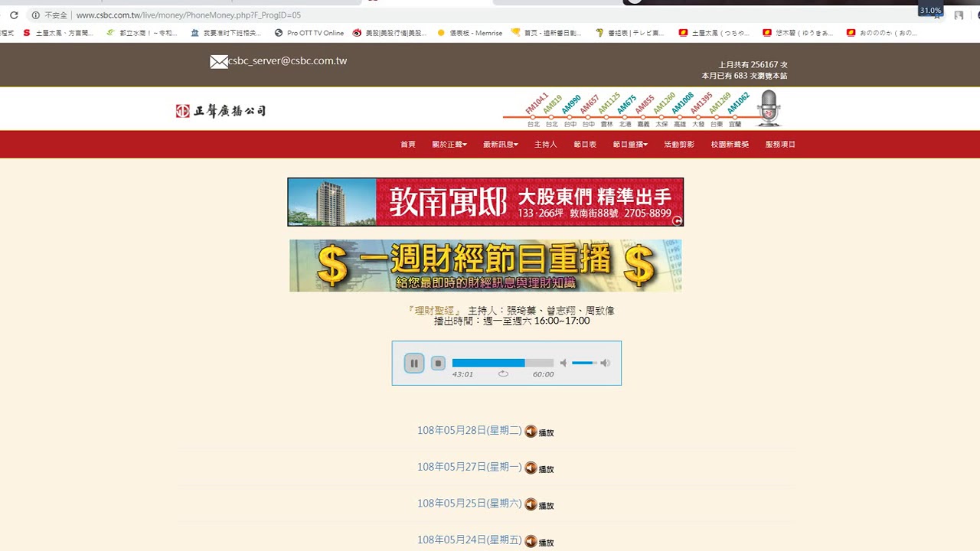Expand the 最新訊息 dropdown menu

click(501, 145)
